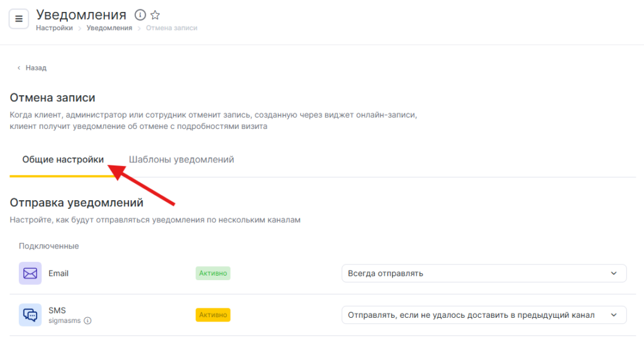Go to Уведомления in the breadcrumb

[109, 28]
